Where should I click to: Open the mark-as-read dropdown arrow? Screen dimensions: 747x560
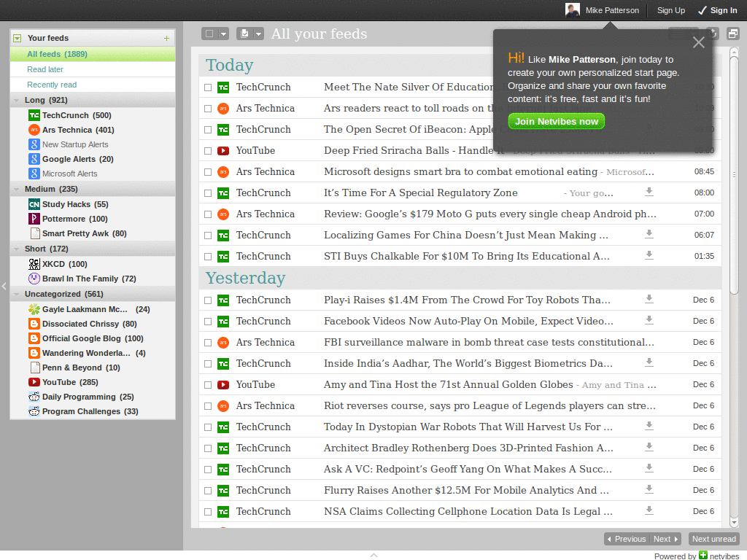pos(258,34)
